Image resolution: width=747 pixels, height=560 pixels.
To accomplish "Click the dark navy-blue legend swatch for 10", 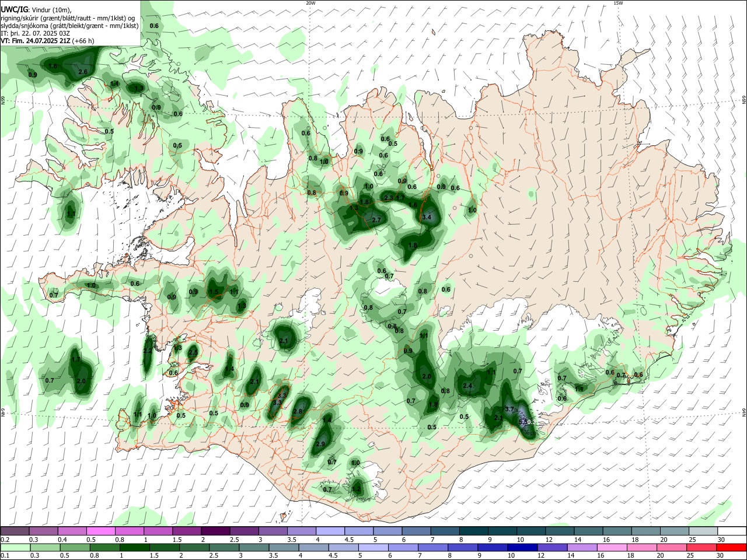I will tap(521, 547).
